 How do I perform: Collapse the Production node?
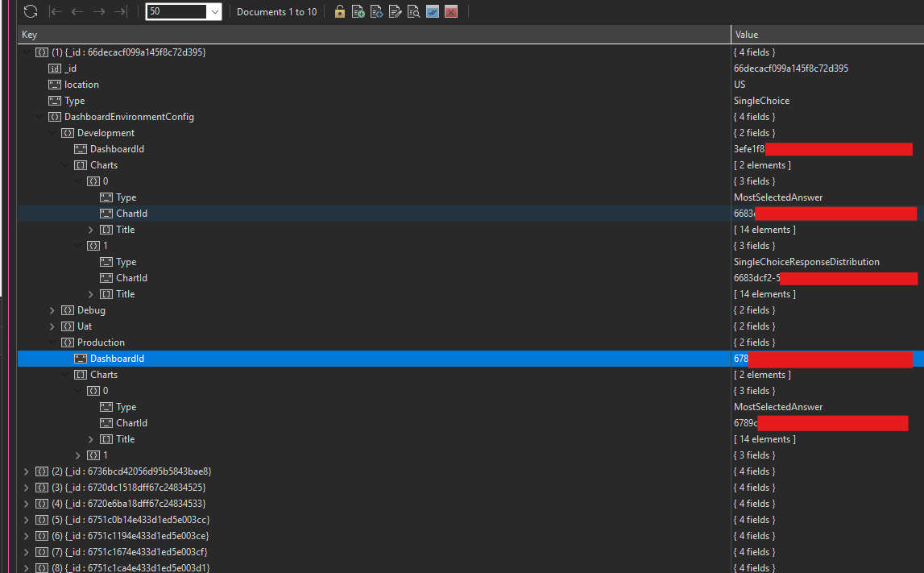52,343
